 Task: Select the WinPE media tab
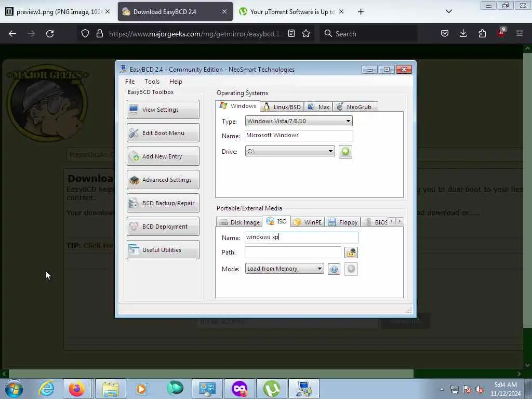pyautogui.click(x=308, y=222)
